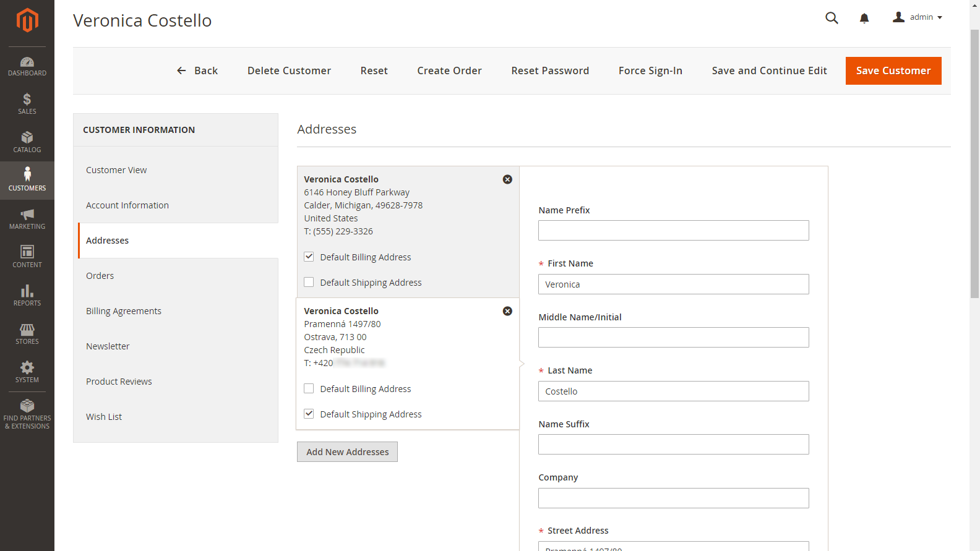Expand the admin account dropdown arrow

(x=940, y=17)
